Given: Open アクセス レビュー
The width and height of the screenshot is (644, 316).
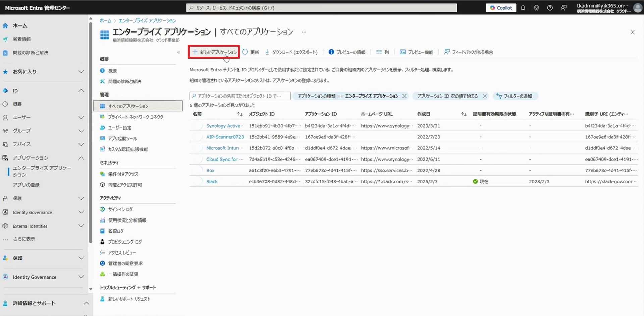Looking at the screenshot, I should click(122, 253).
